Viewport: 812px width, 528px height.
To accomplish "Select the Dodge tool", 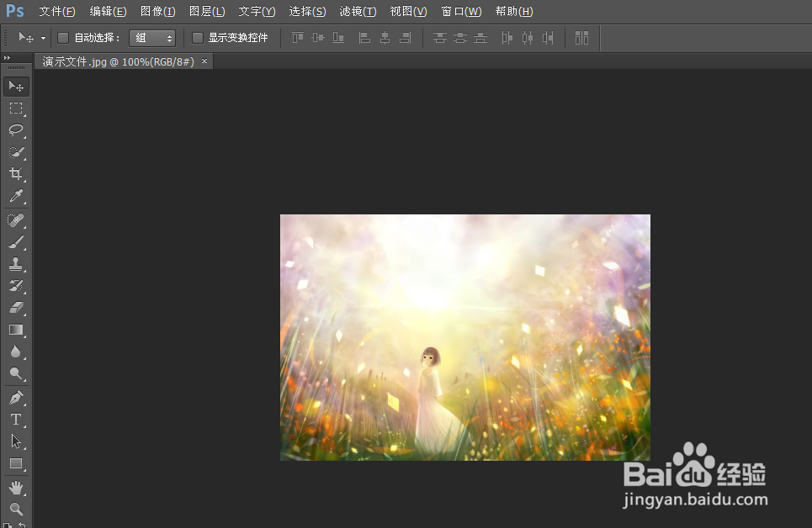I will click(16, 373).
